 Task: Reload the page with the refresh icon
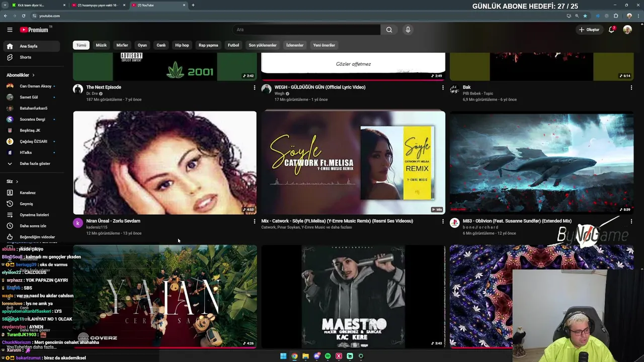[x=23, y=16]
